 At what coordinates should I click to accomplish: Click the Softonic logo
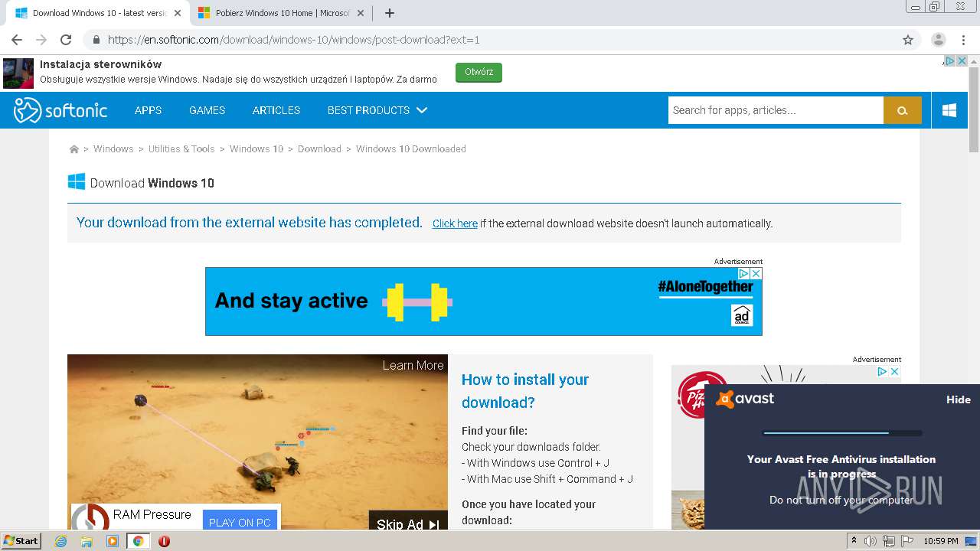60,110
